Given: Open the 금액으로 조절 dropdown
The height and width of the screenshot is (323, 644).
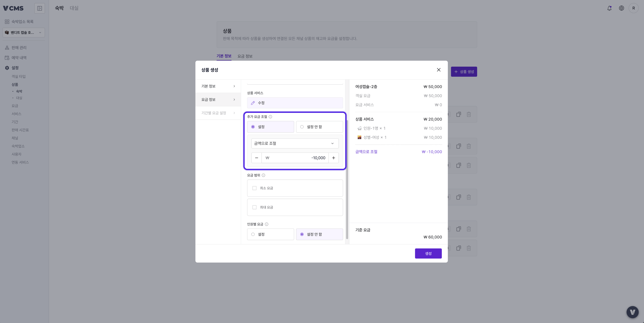Looking at the screenshot, I should [x=295, y=143].
